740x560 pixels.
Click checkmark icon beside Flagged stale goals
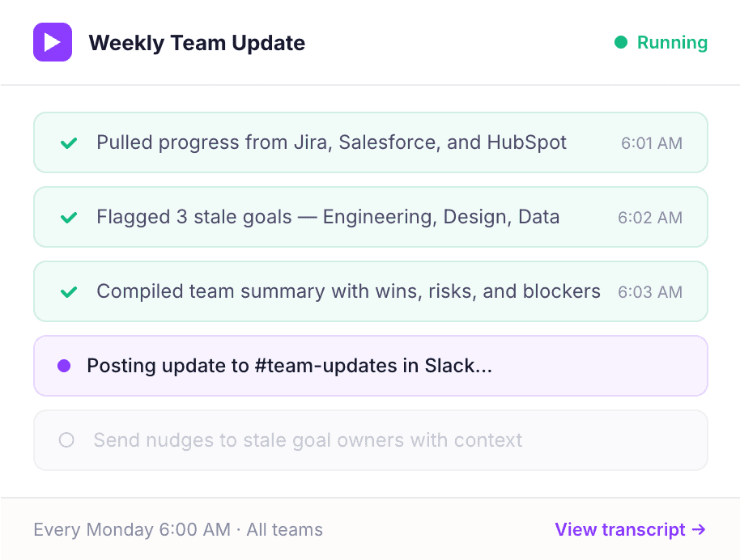coord(69,218)
